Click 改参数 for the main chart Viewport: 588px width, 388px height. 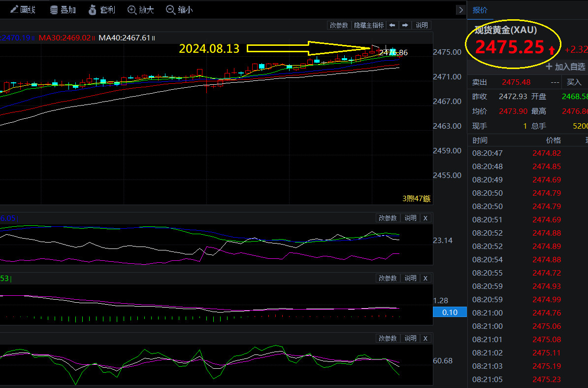(339, 25)
